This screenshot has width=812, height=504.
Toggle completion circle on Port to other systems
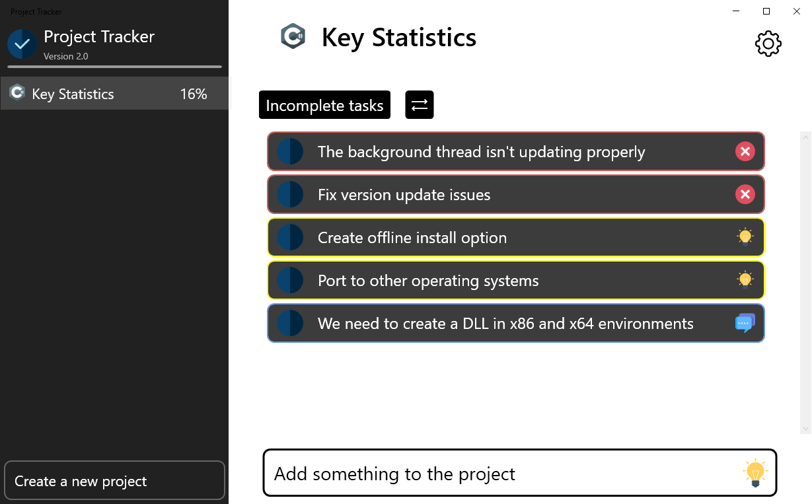pyautogui.click(x=290, y=281)
